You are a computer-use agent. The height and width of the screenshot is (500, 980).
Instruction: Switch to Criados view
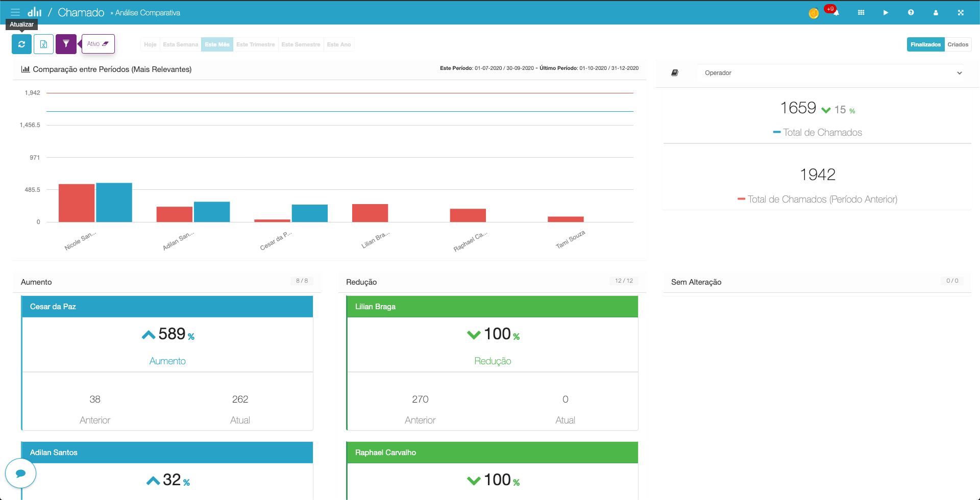[x=958, y=44]
